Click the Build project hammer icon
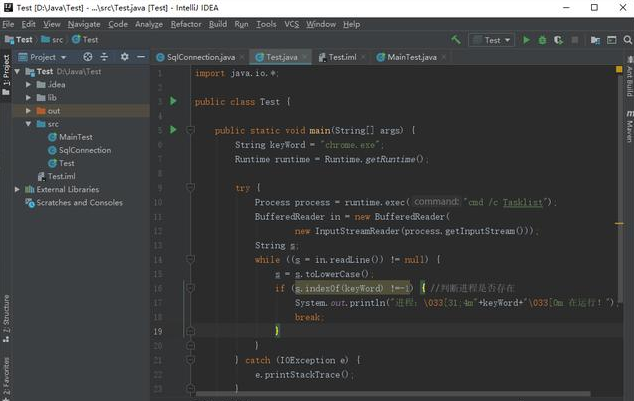This screenshot has height=401, width=634. [456, 40]
